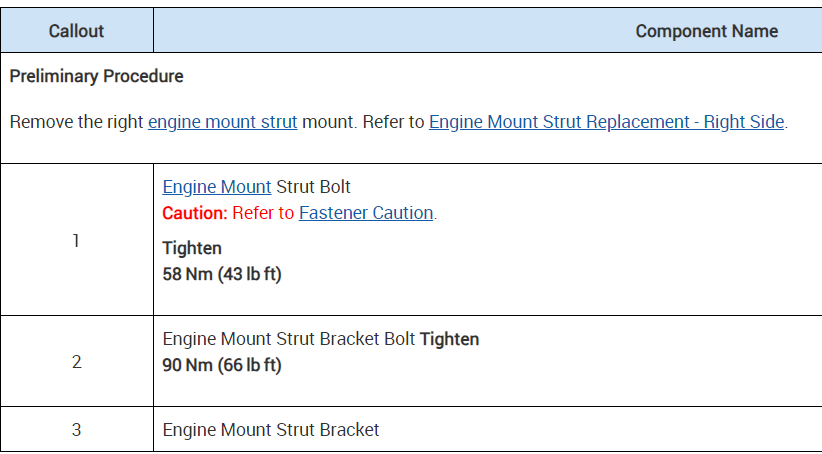Click Engine Mount Strut Bracket text in row 3
This screenshot has width=822, height=454.
[x=271, y=430]
